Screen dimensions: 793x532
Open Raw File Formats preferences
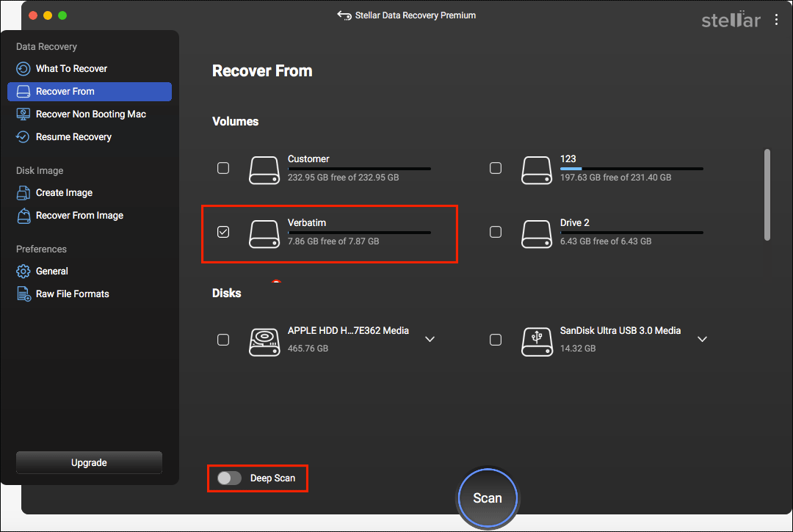click(x=90, y=294)
